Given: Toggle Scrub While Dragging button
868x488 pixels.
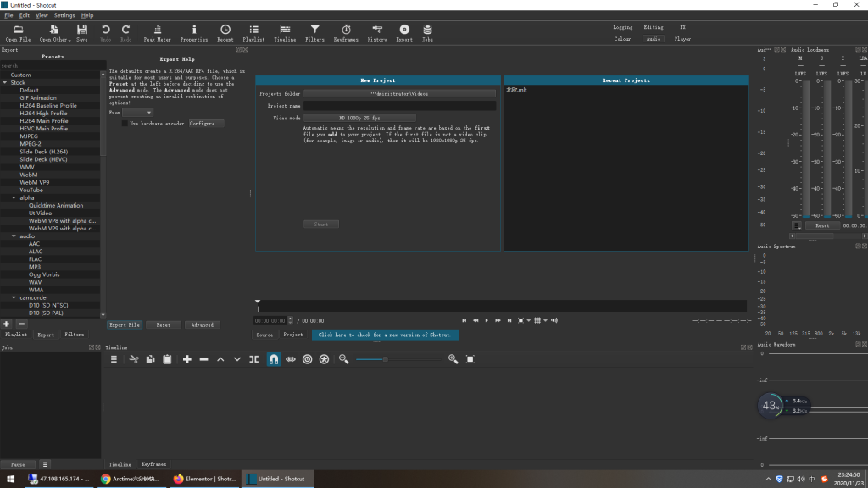Looking at the screenshot, I should coord(291,359).
